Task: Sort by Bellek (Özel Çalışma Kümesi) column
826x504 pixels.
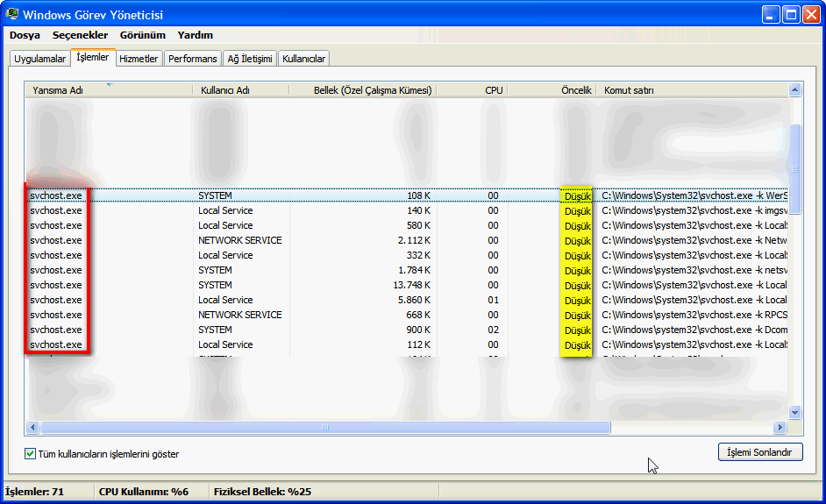Action: [363, 90]
